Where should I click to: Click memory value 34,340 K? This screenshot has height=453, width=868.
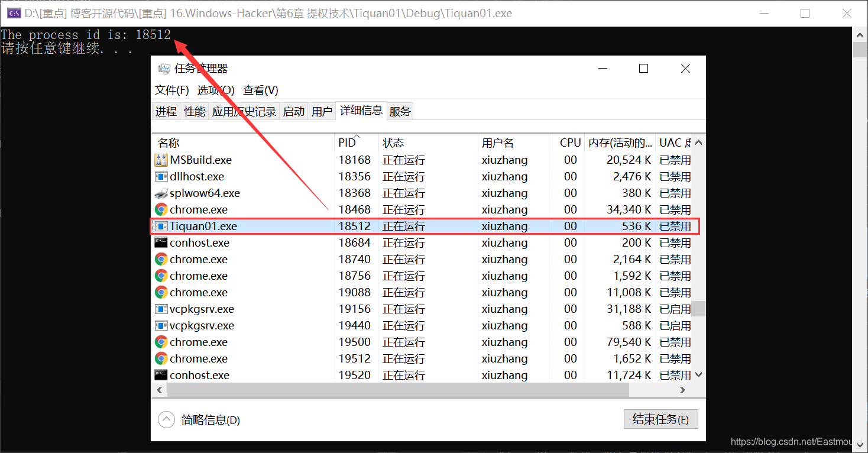629,209
